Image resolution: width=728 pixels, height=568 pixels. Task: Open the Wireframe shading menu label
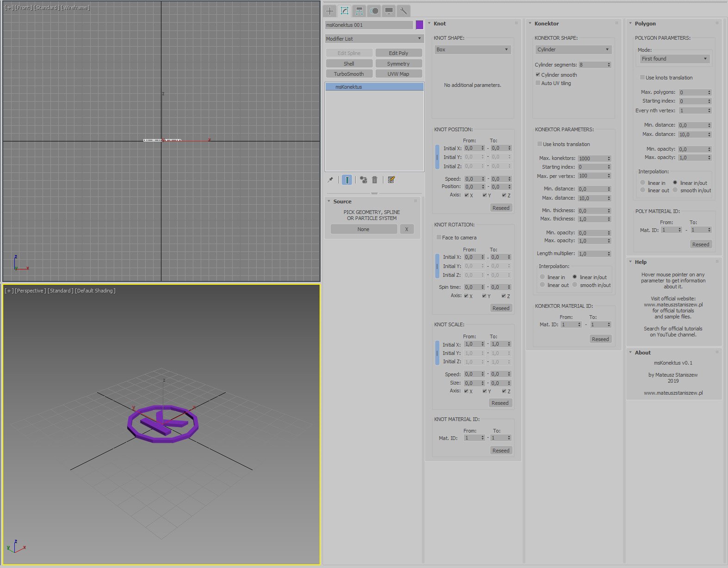point(75,7)
